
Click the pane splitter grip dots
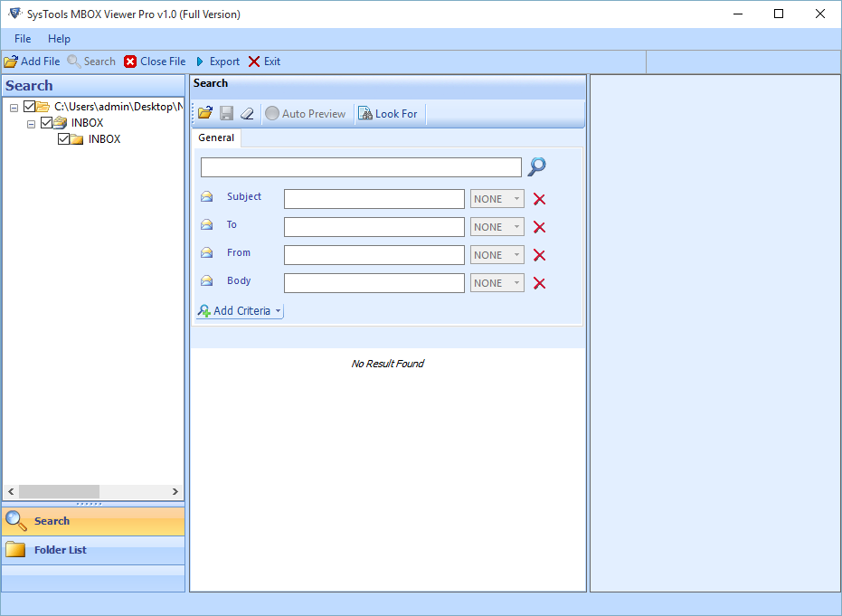(90, 504)
